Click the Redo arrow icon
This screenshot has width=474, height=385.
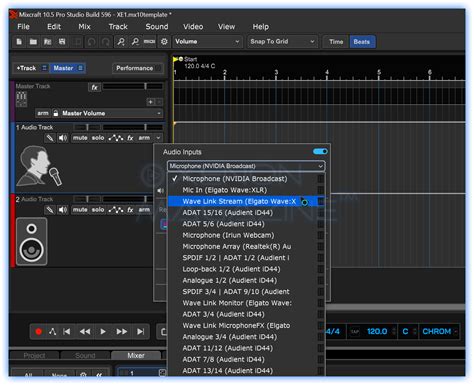point(105,42)
